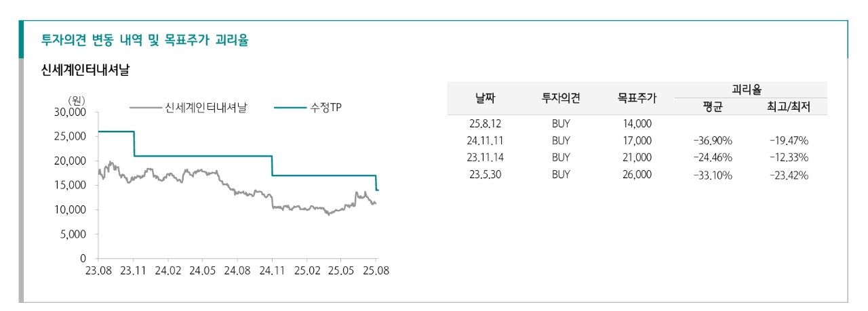868x311 pixels.
Task: Click the 투자의견 column header
Action: pos(561,98)
